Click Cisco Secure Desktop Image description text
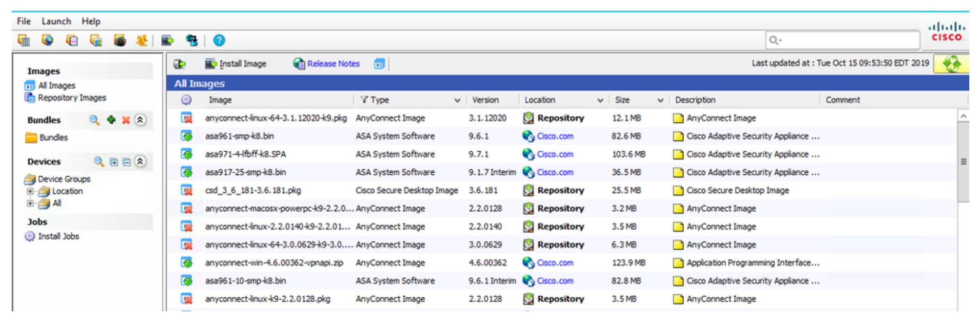The height and width of the screenshot is (327, 980). [738, 190]
